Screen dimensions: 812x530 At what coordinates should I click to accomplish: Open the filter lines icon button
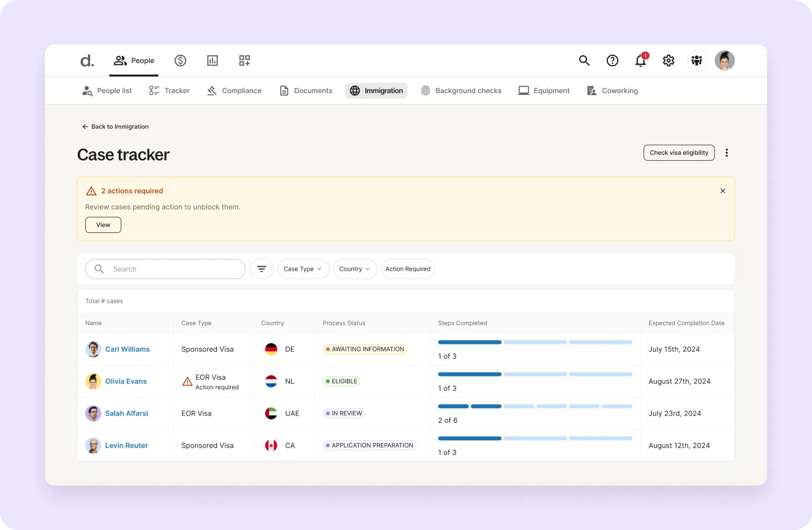(262, 269)
